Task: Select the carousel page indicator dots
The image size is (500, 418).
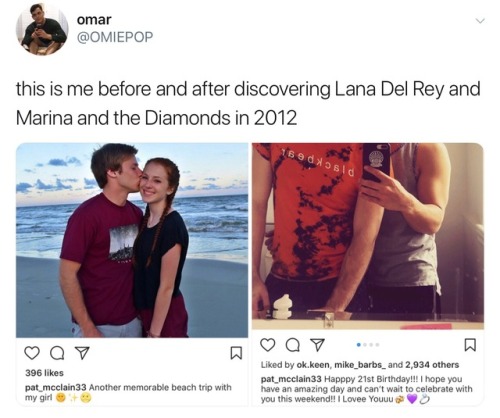Action: (x=368, y=345)
